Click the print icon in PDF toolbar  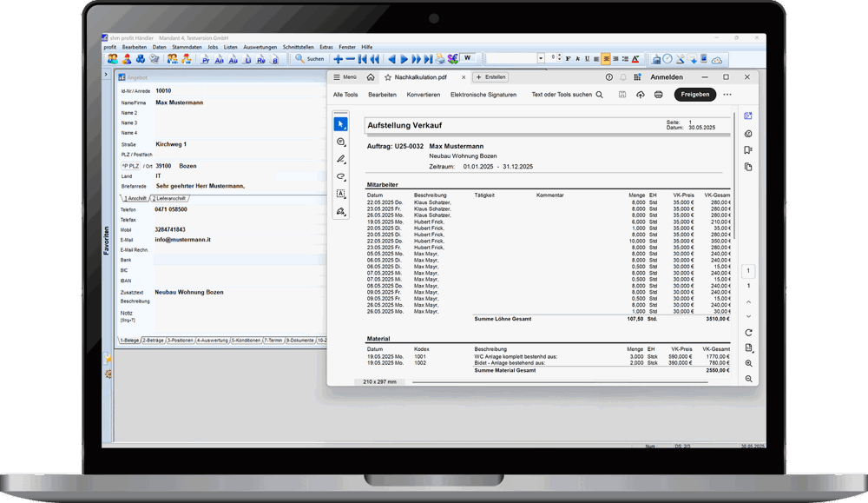pyautogui.click(x=659, y=95)
